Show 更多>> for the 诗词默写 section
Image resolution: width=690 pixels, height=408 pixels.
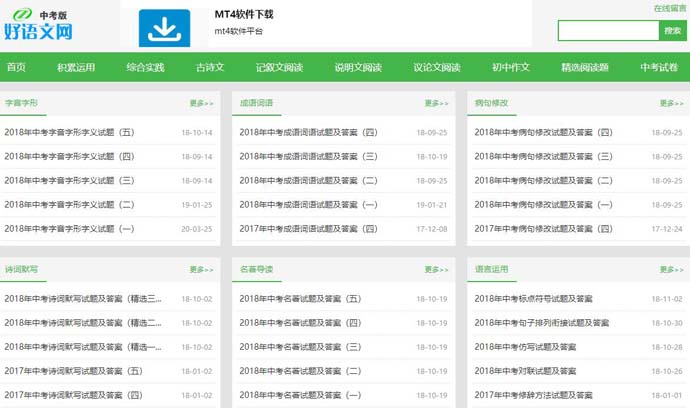[x=201, y=270]
